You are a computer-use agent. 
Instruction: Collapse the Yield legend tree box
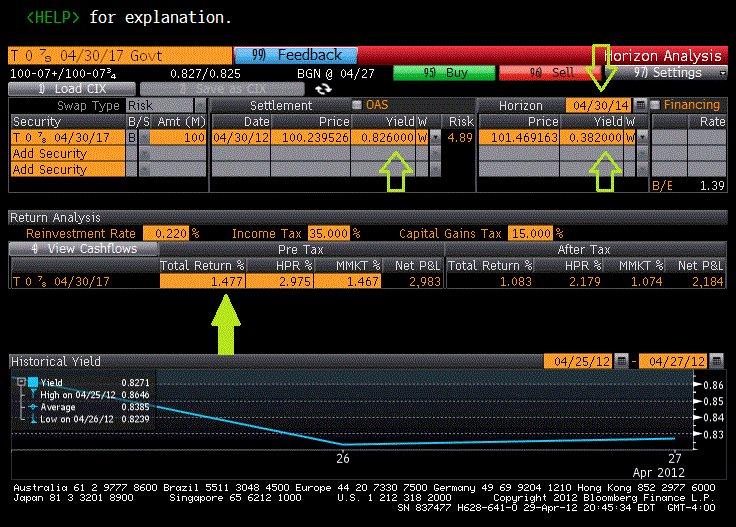[x=20, y=382]
